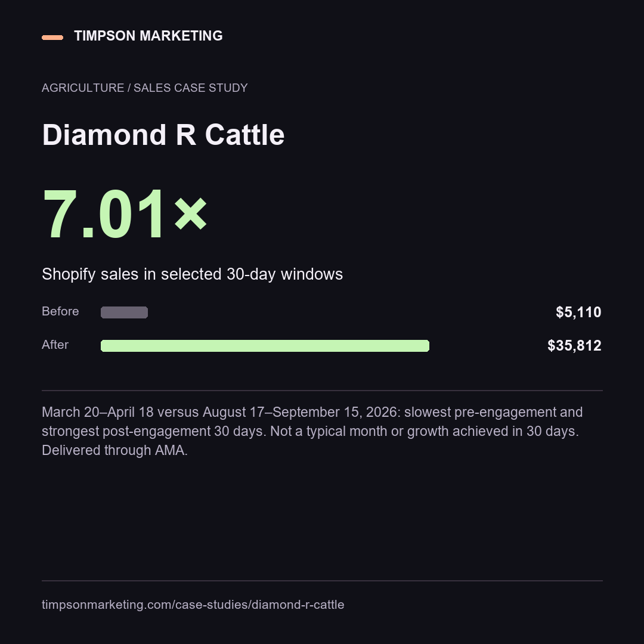This screenshot has height=644, width=644.
Task: Click the grey Before sales bar
Action: (x=125, y=312)
